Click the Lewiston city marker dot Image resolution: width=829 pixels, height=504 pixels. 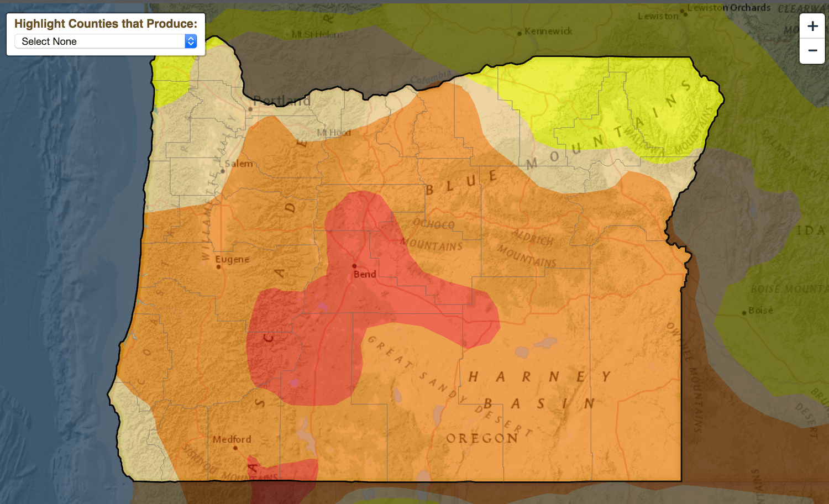pyautogui.click(x=684, y=14)
